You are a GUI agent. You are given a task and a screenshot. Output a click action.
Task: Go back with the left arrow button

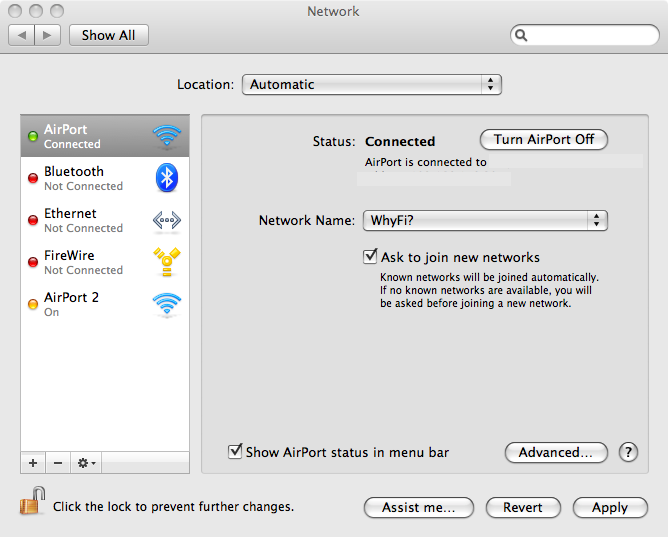pyautogui.click(x=21, y=35)
